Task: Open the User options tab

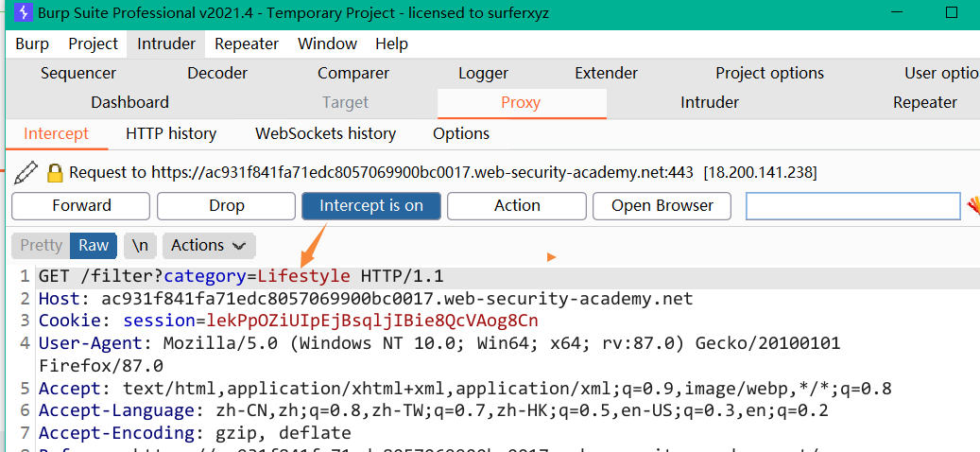Action: (x=942, y=73)
